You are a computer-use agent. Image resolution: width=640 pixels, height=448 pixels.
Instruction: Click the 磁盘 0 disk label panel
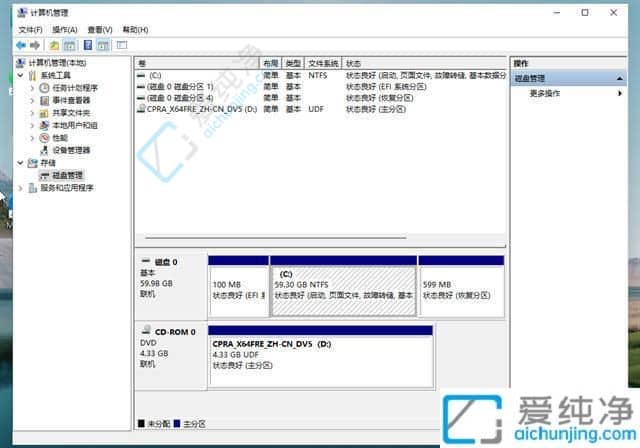171,286
